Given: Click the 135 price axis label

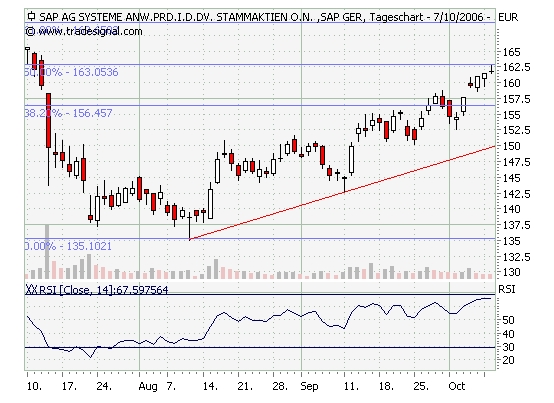Looking at the screenshot, I should [511, 241].
